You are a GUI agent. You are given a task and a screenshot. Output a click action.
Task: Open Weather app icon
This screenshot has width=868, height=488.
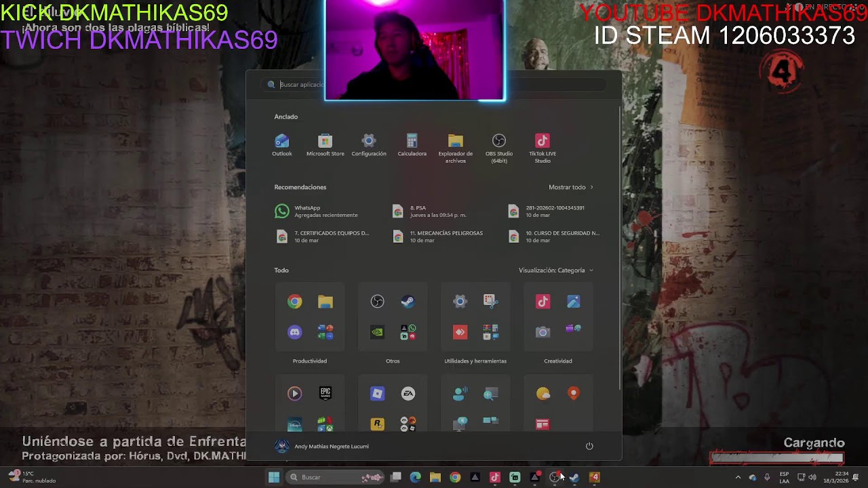click(542, 393)
